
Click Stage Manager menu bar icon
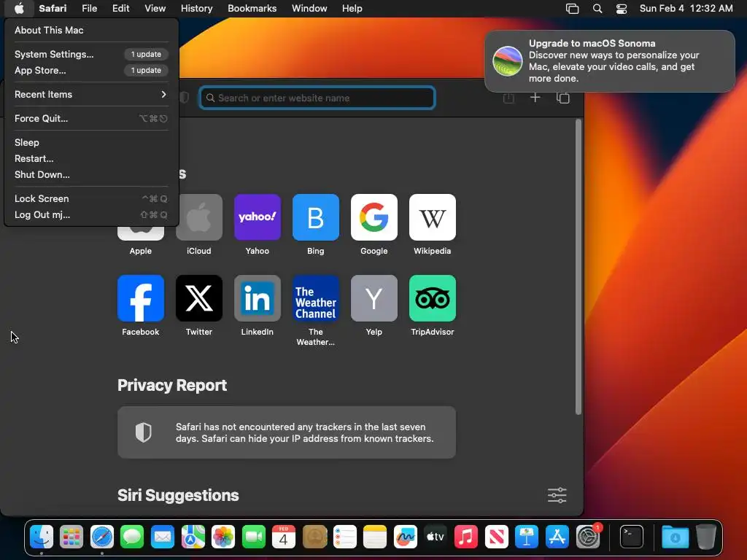click(x=572, y=9)
